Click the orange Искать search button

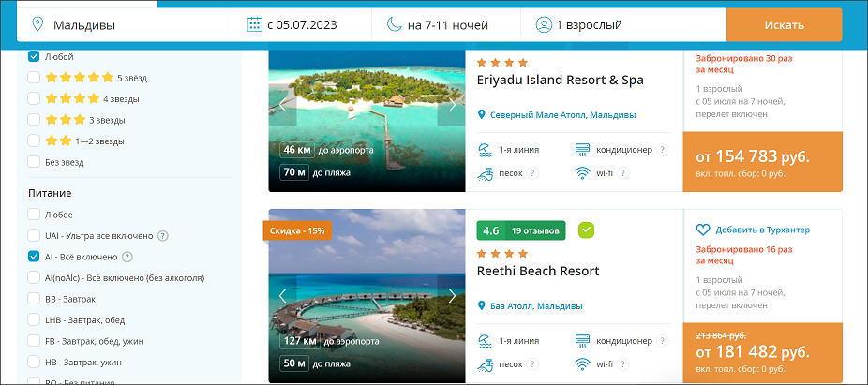(x=784, y=25)
